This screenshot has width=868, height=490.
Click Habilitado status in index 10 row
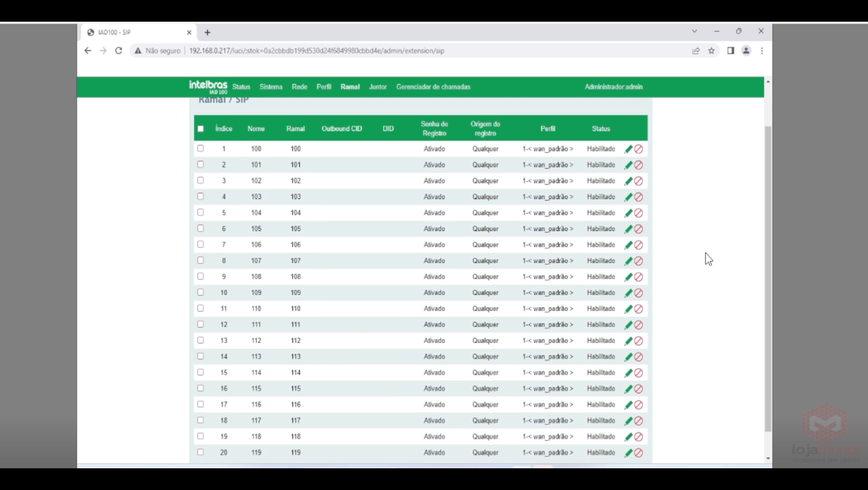pos(601,293)
